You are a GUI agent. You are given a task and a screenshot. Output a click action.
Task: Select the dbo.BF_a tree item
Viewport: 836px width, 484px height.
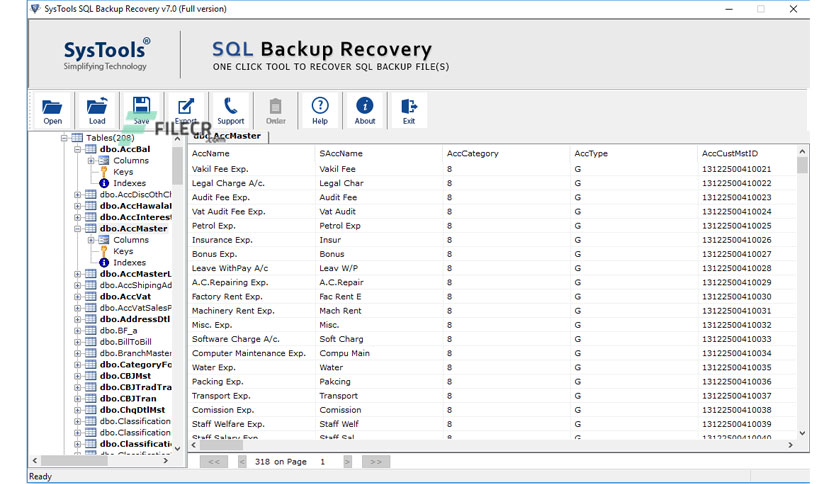(118, 330)
